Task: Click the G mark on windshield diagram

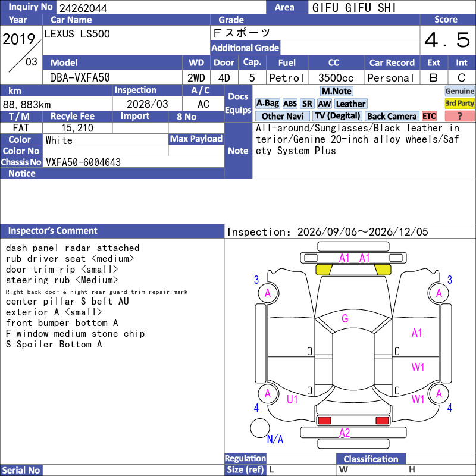Action: [x=345, y=318]
